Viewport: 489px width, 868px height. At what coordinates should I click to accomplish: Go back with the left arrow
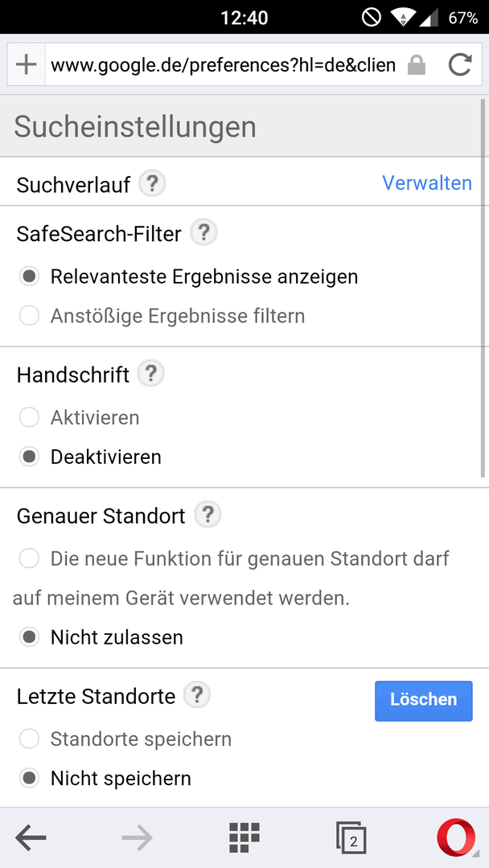31,838
